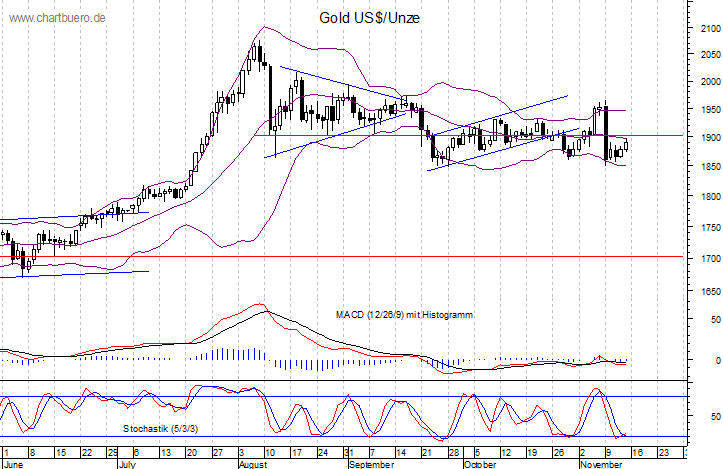Click the 1650 price axis label

(x=711, y=291)
